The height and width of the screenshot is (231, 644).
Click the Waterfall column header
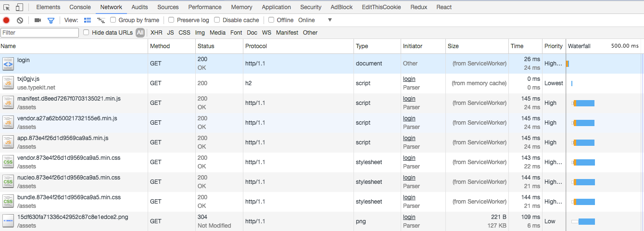click(x=605, y=46)
